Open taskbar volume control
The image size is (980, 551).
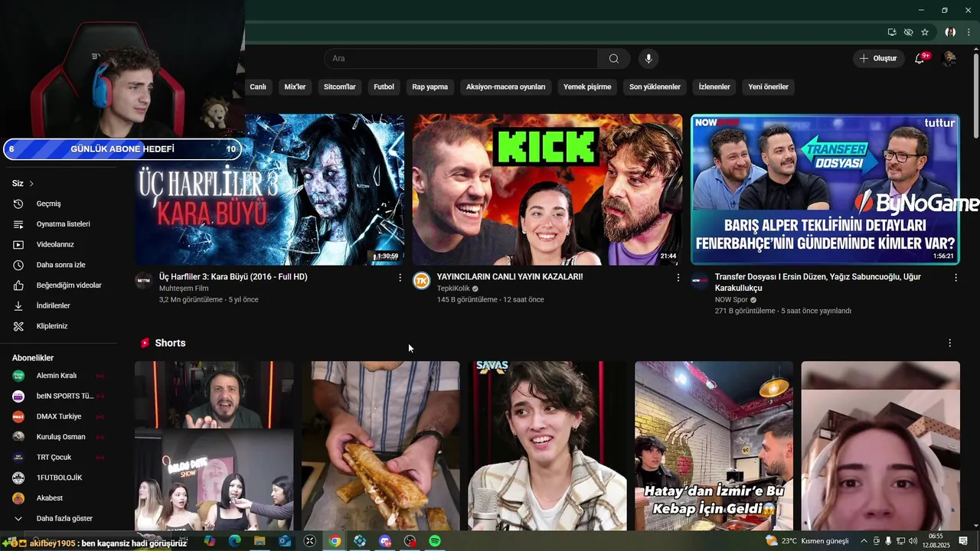[x=913, y=541]
